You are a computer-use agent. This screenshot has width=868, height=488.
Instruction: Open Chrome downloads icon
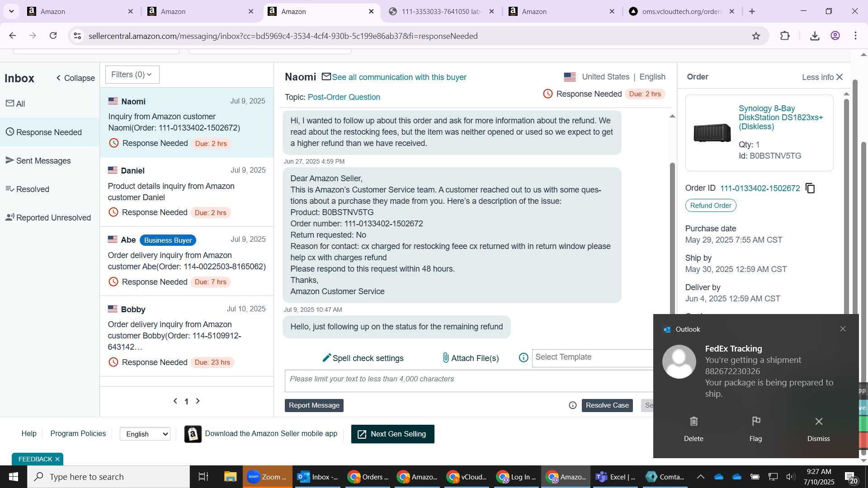[815, 36]
